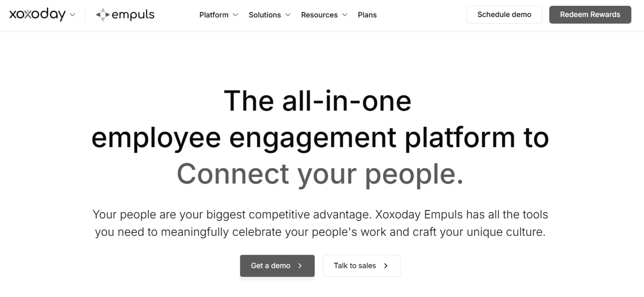
Task: Click the Empuls diamond logo icon
Action: pos(103,15)
